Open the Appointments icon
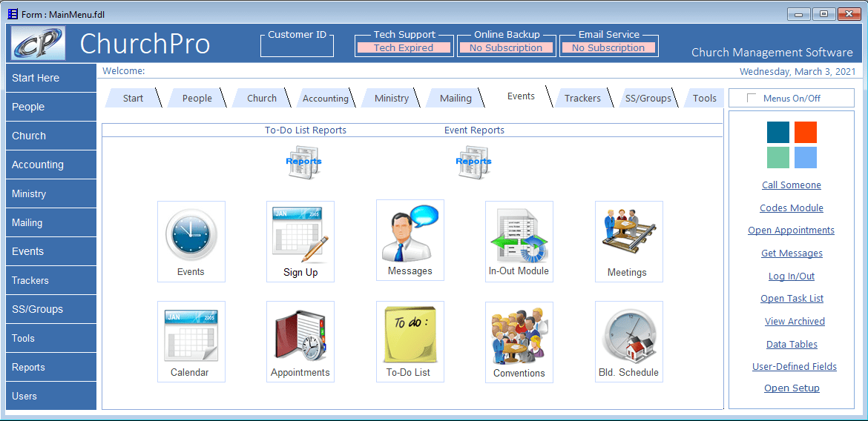 pos(300,342)
